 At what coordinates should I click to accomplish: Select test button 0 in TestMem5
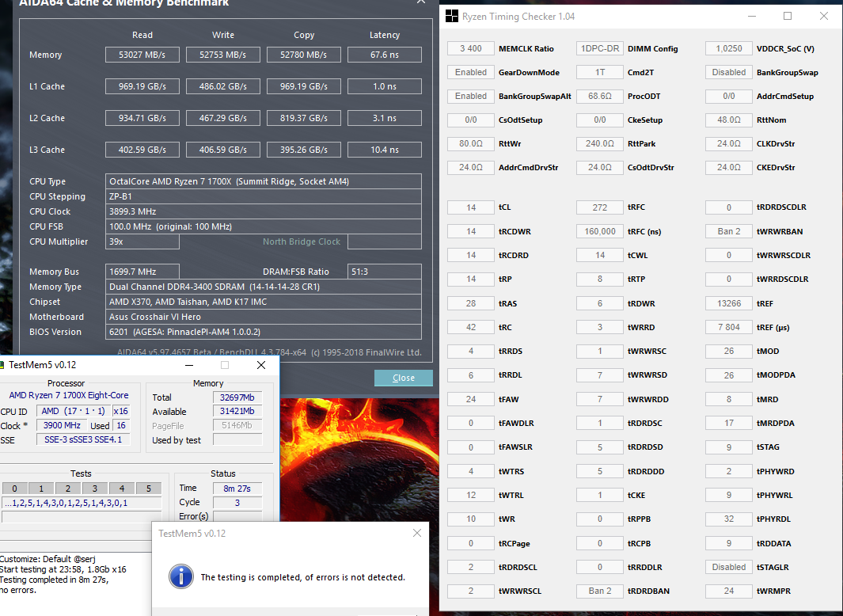tap(14, 489)
